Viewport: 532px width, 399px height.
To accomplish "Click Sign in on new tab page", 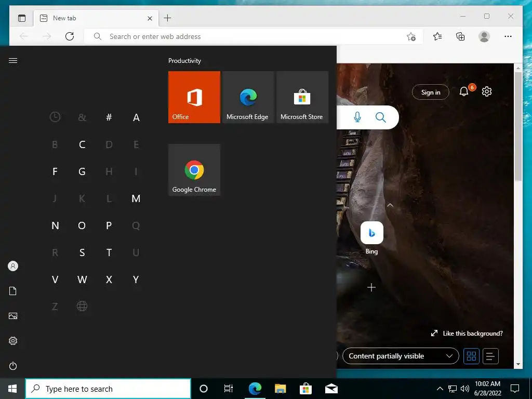I will pyautogui.click(x=431, y=92).
